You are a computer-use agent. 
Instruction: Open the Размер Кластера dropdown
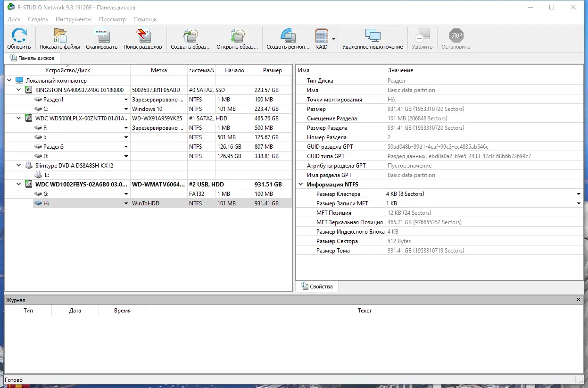pyautogui.click(x=579, y=194)
